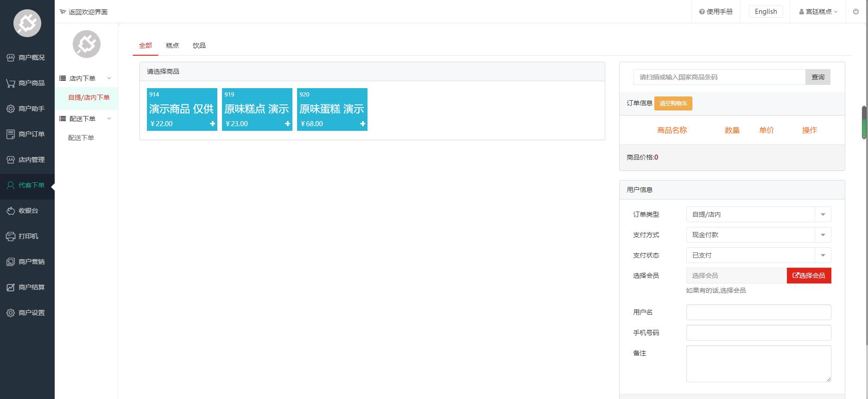Open the 宫廷糕点 account menu
The image size is (868, 399).
point(818,12)
